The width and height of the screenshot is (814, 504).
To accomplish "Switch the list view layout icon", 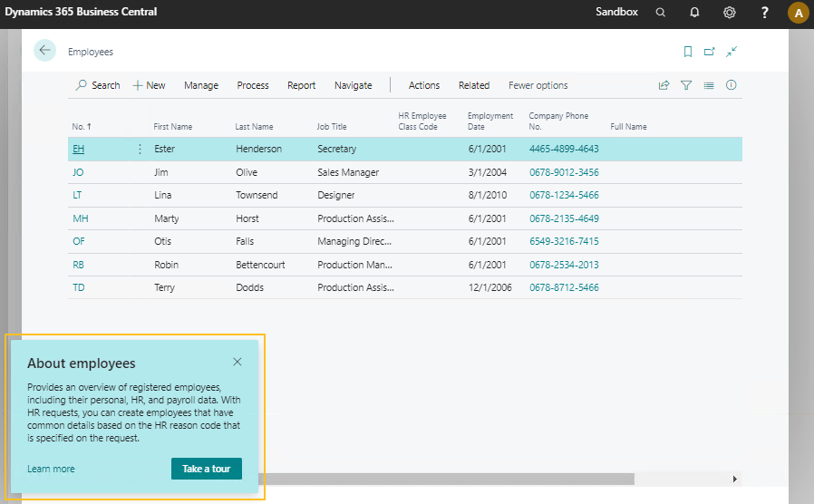I will (709, 85).
